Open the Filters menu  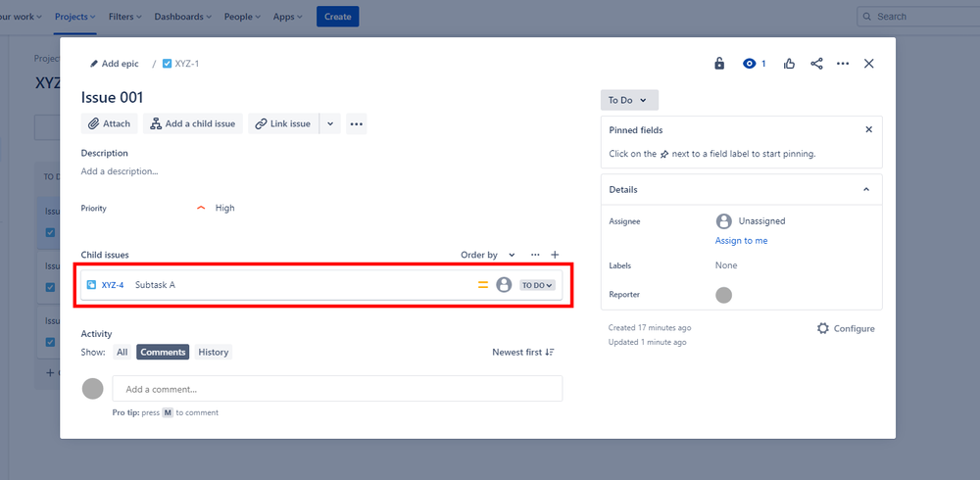click(x=125, y=17)
